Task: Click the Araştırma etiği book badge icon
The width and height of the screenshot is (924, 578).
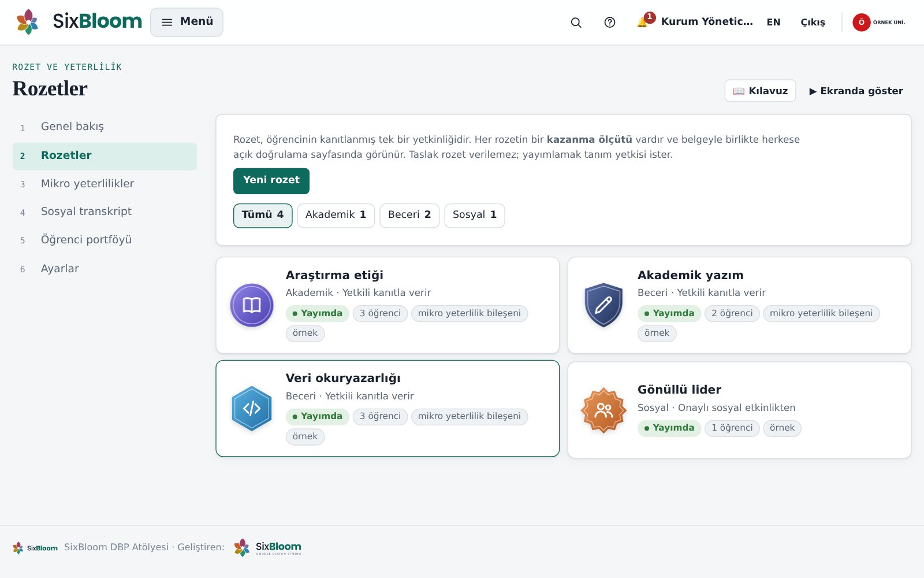Action: [x=252, y=305]
